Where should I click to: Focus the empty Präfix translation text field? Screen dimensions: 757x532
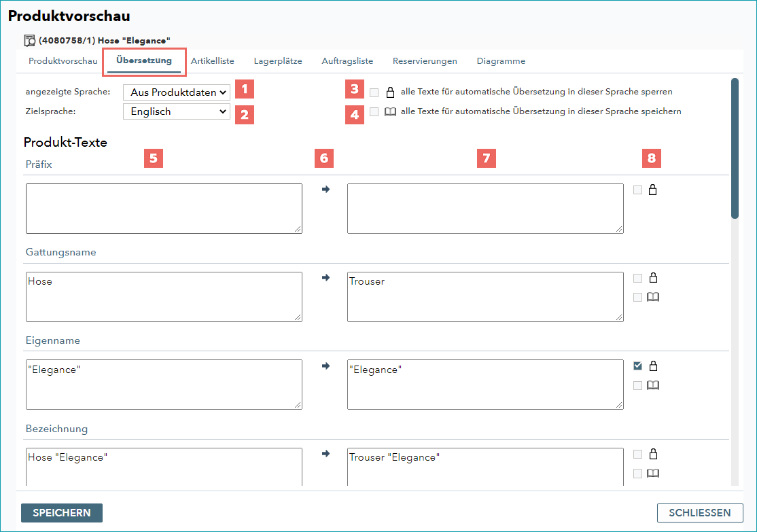pyautogui.click(x=485, y=209)
